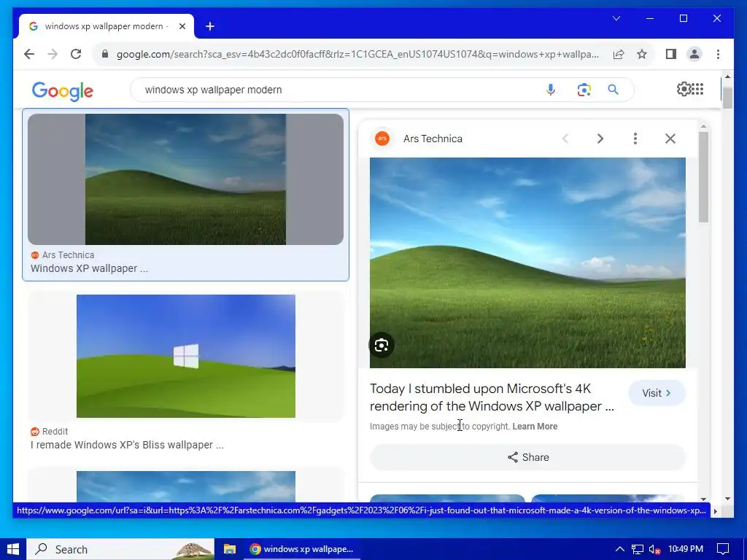The width and height of the screenshot is (747, 560).
Task: Click the share page icon in address bar
Action: [619, 54]
